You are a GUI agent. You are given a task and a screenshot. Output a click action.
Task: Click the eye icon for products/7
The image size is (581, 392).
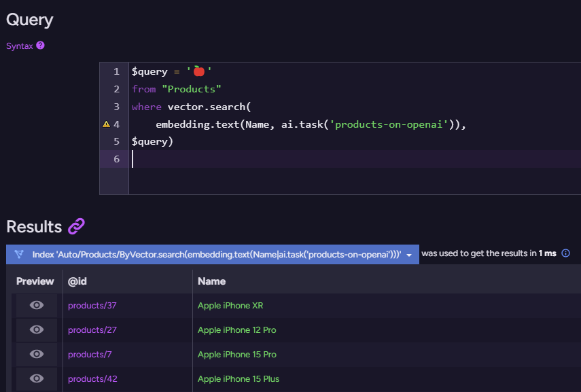click(x=37, y=355)
